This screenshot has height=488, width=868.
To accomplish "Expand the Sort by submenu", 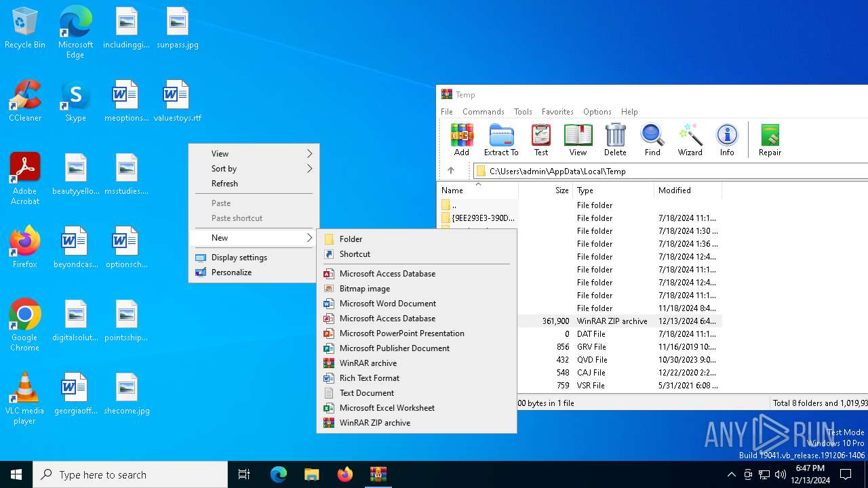I will point(254,169).
